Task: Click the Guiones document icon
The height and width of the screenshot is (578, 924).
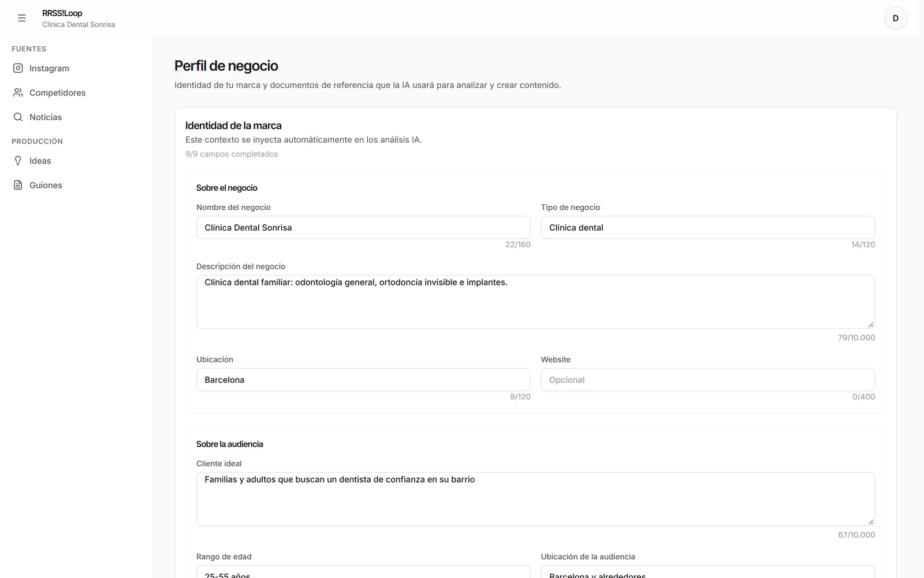Action: (18, 185)
